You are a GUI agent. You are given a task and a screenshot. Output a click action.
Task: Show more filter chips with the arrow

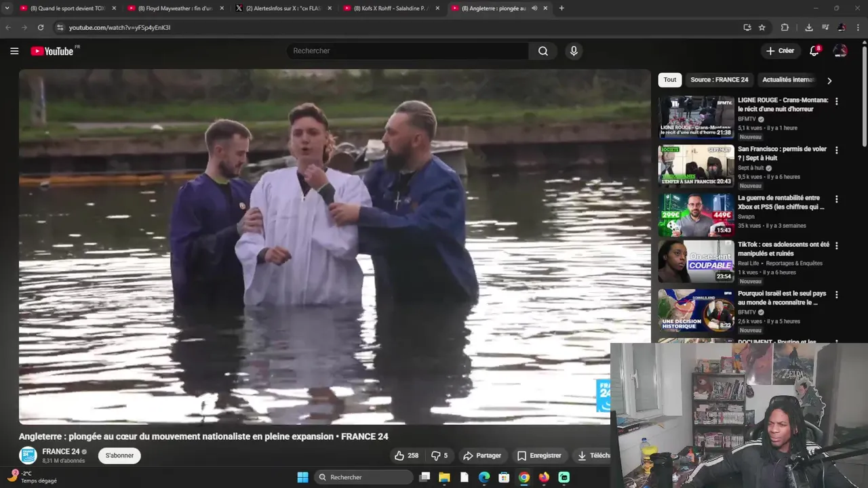(829, 81)
